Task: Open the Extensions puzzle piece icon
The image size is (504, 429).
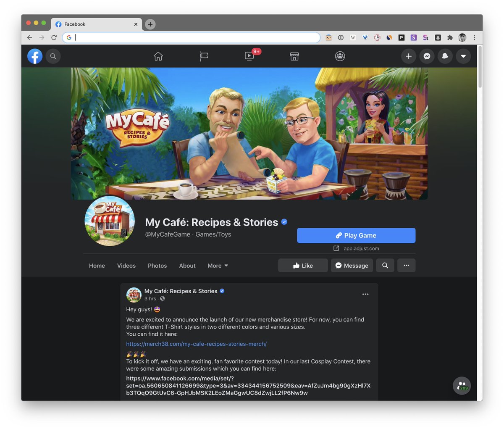Action: coord(450,37)
